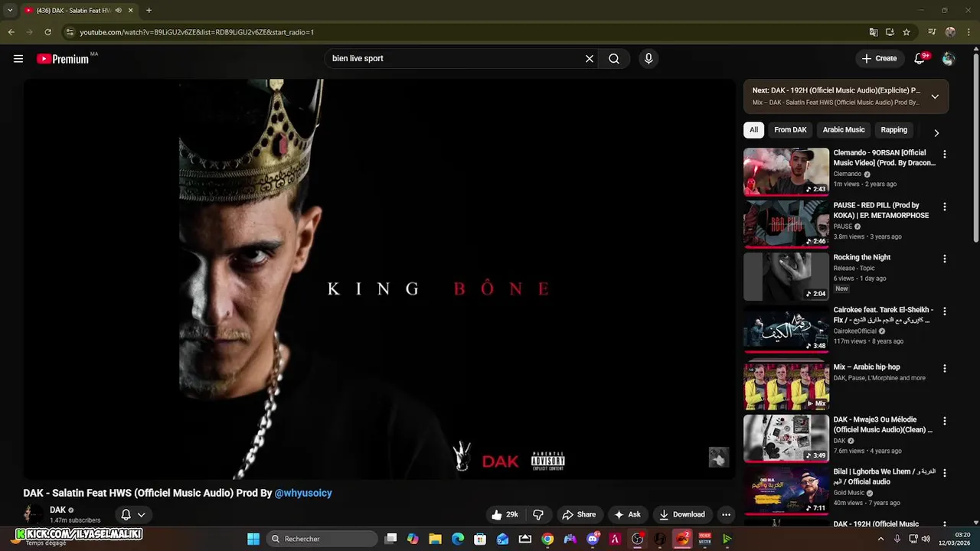Select the Arabic Music filter chip

(x=844, y=129)
